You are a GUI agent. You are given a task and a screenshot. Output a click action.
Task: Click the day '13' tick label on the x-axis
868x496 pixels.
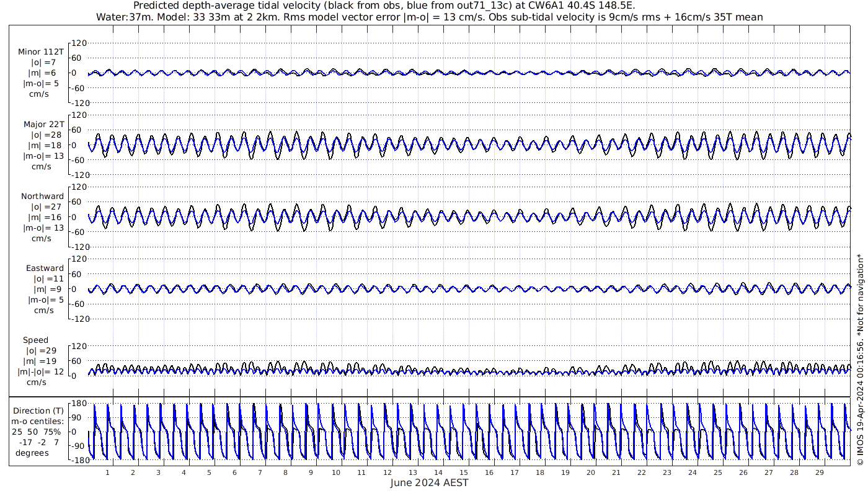(413, 472)
